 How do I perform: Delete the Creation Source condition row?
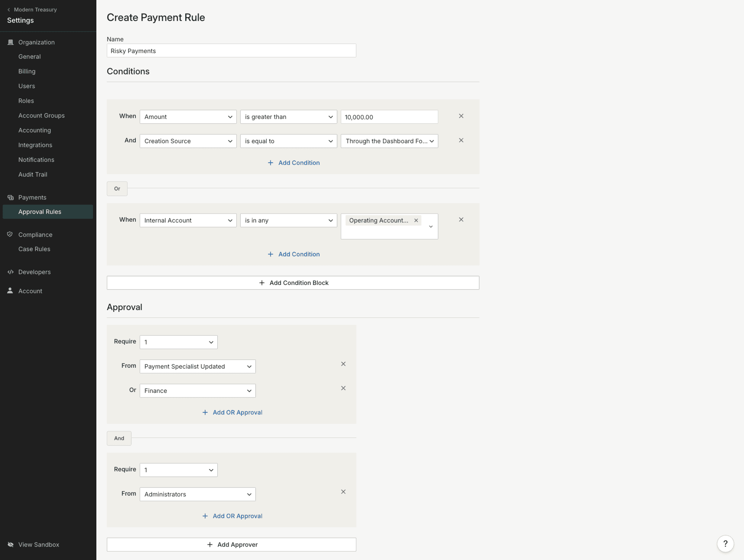point(461,140)
